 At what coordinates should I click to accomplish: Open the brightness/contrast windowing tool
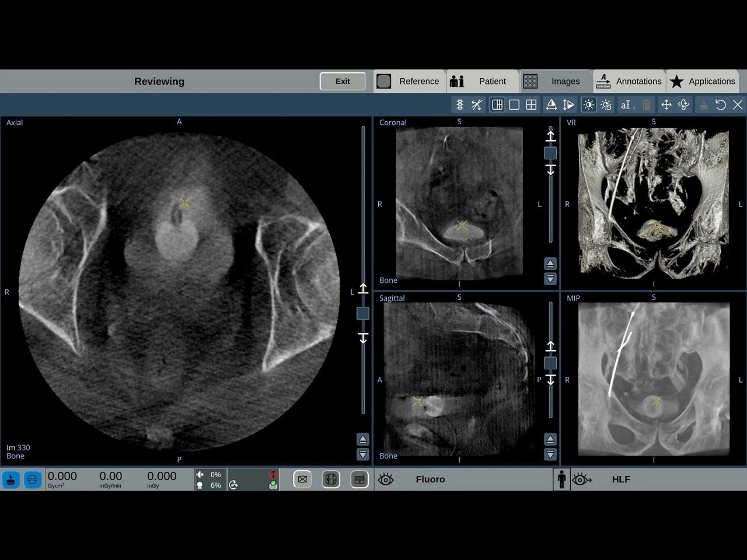point(588,104)
